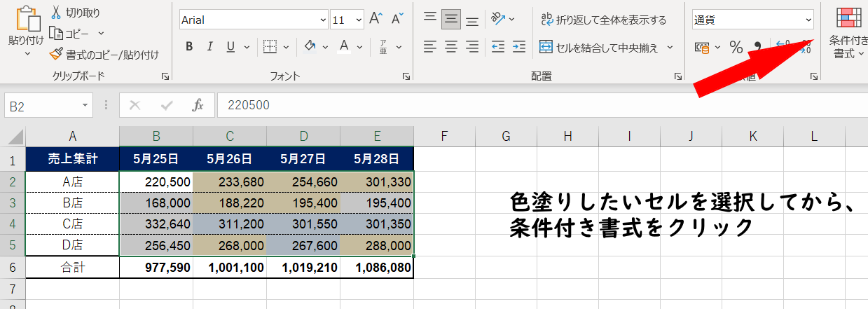Click Conditional Formatting (条件付き書式)
Image resolution: width=868 pixels, height=309 pixels.
point(849,32)
